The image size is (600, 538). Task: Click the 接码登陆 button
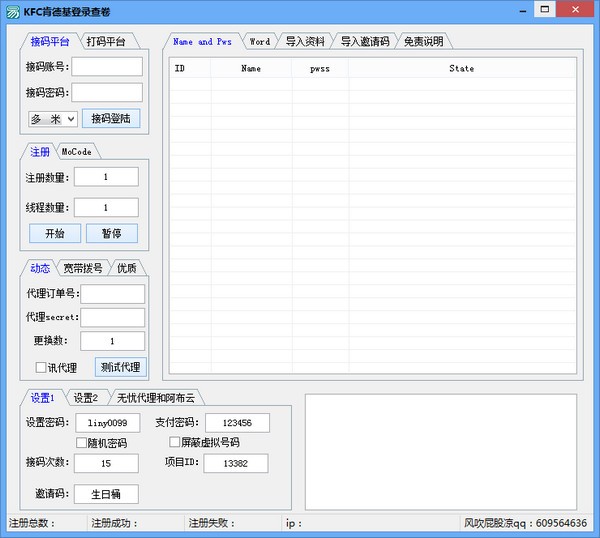pos(111,118)
